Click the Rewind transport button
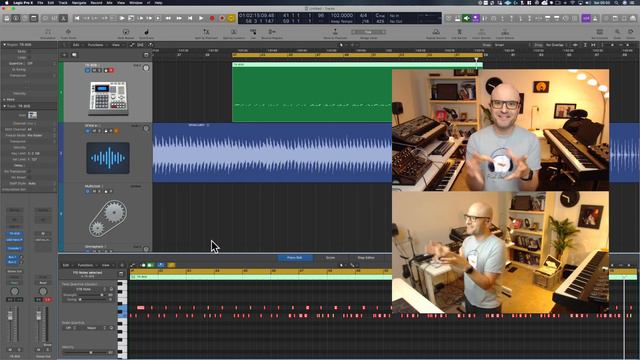The height and width of the screenshot is (360, 640). point(168,18)
